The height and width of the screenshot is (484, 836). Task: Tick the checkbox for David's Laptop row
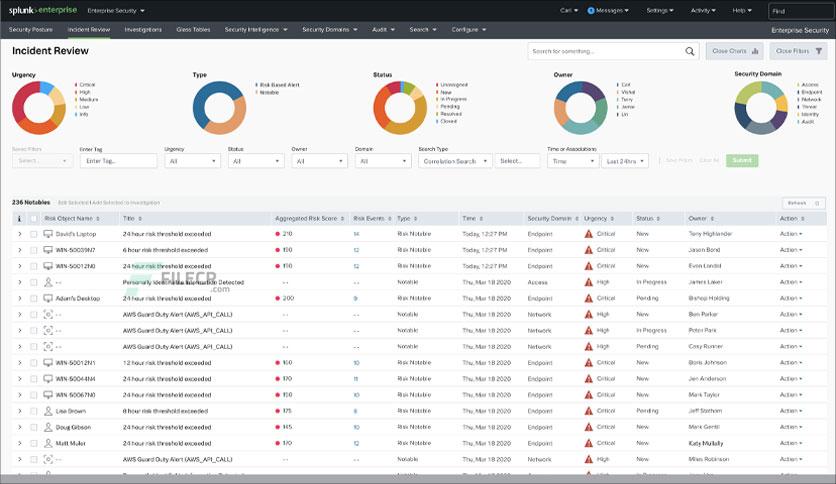tap(34, 234)
